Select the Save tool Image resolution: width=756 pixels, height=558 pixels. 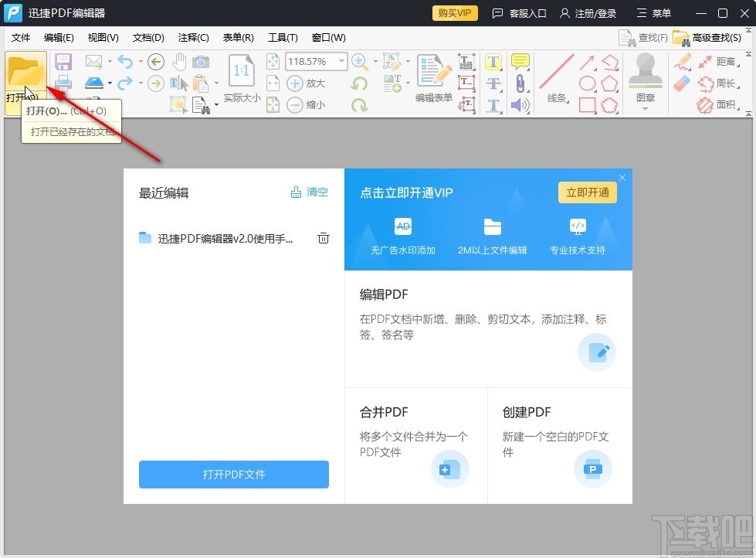(63, 62)
